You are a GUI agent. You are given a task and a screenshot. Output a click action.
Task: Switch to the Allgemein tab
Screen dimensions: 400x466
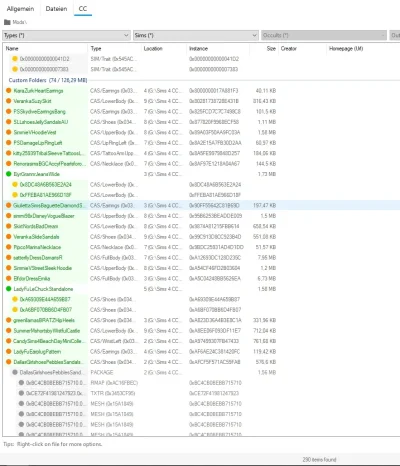[20, 9]
